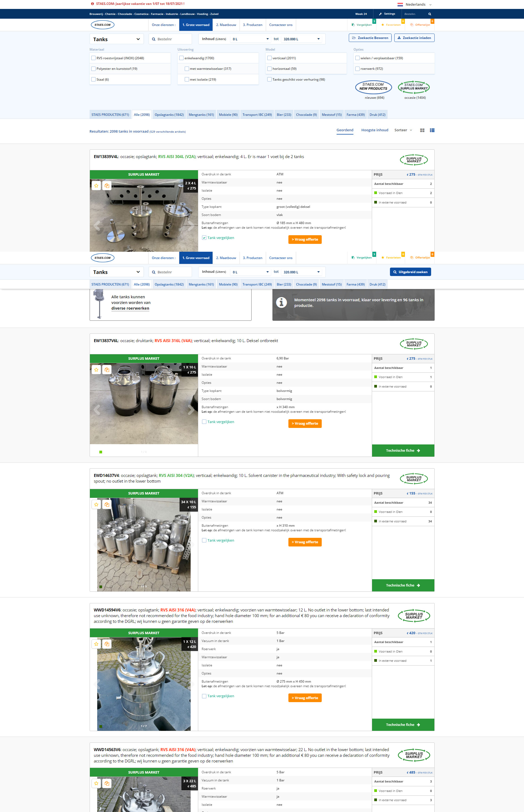Click the Bestelnr search input field

tap(170, 39)
